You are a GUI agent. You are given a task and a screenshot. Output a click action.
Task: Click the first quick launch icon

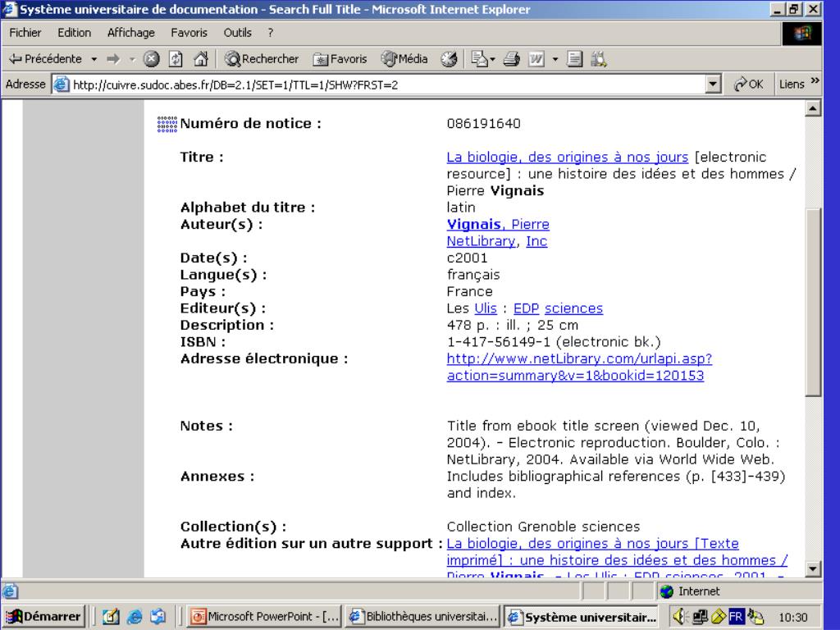click(x=111, y=617)
